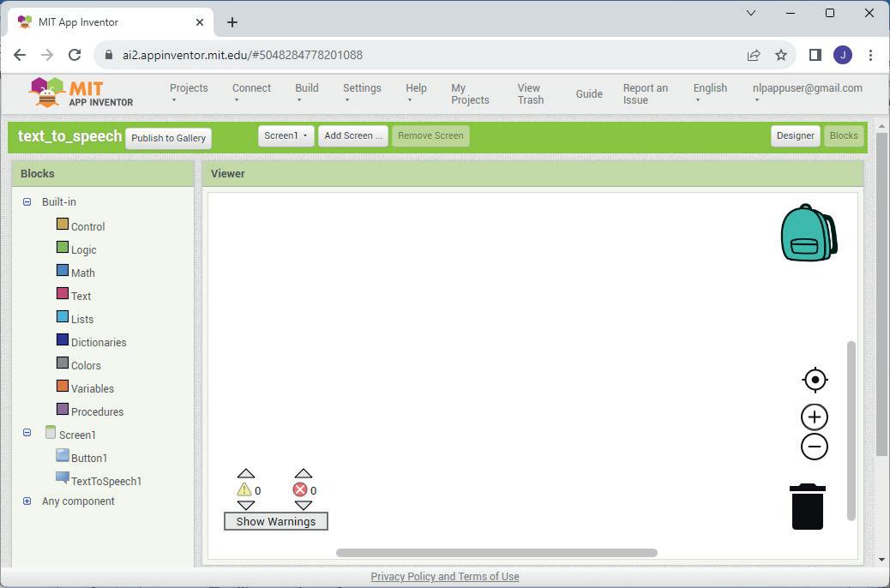This screenshot has width=890, height=588.
Task: Open the Guide link
Action: click(589, 94)
